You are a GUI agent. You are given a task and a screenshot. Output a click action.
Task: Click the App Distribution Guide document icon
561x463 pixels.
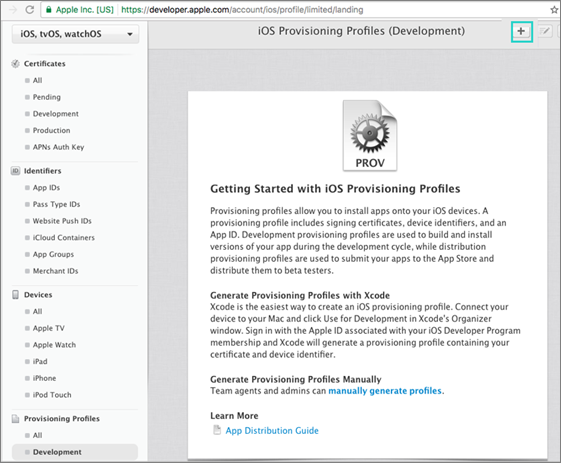[217, 430]
